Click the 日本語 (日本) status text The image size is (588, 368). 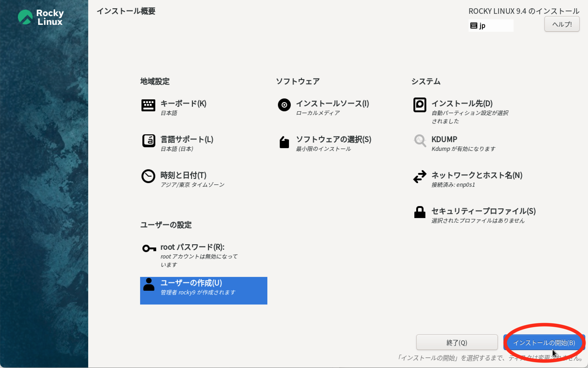tap(177, 149)
